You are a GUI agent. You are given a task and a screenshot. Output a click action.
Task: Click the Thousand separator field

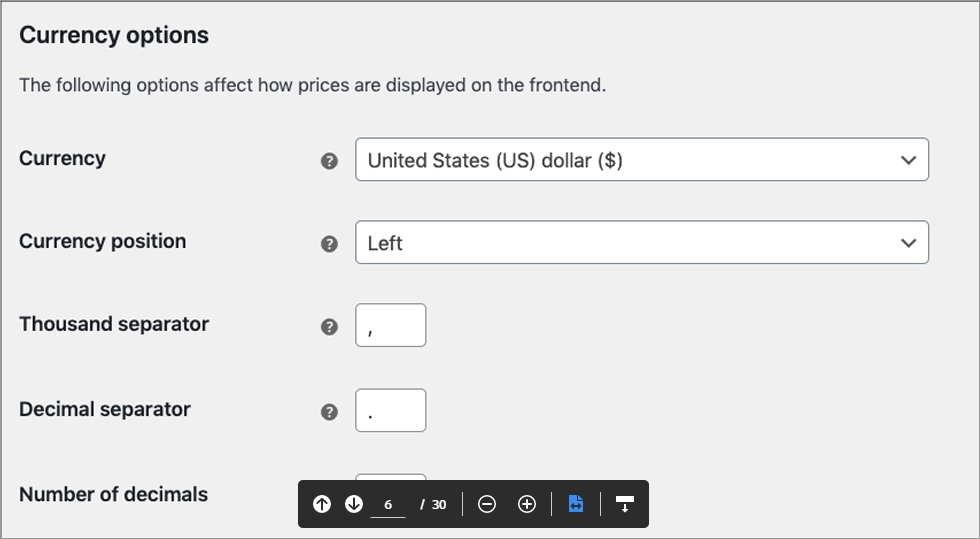coord(390,326)
